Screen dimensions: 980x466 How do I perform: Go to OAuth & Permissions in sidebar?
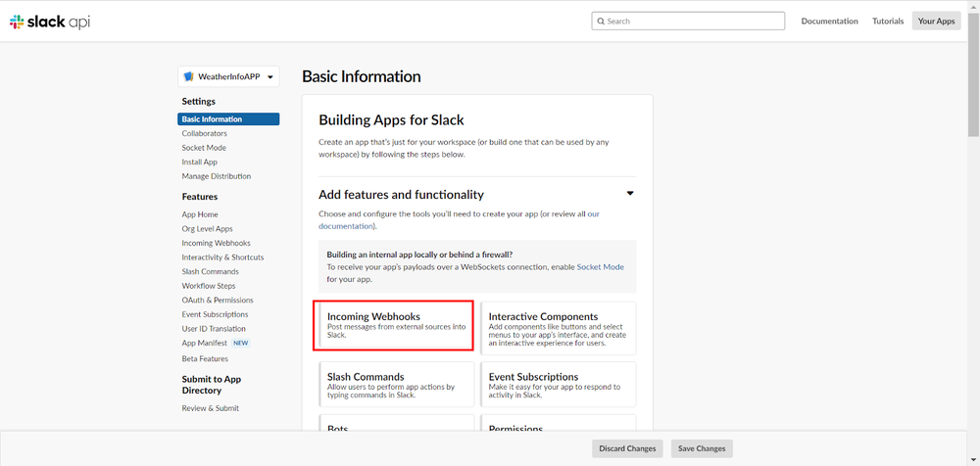(218, 301)
